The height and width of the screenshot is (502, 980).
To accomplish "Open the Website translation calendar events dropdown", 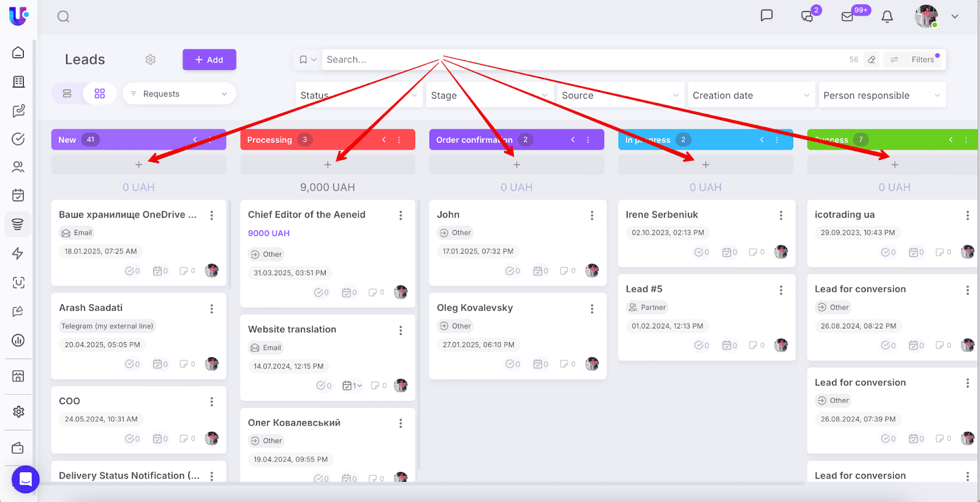I will click(x=352, y=386).
